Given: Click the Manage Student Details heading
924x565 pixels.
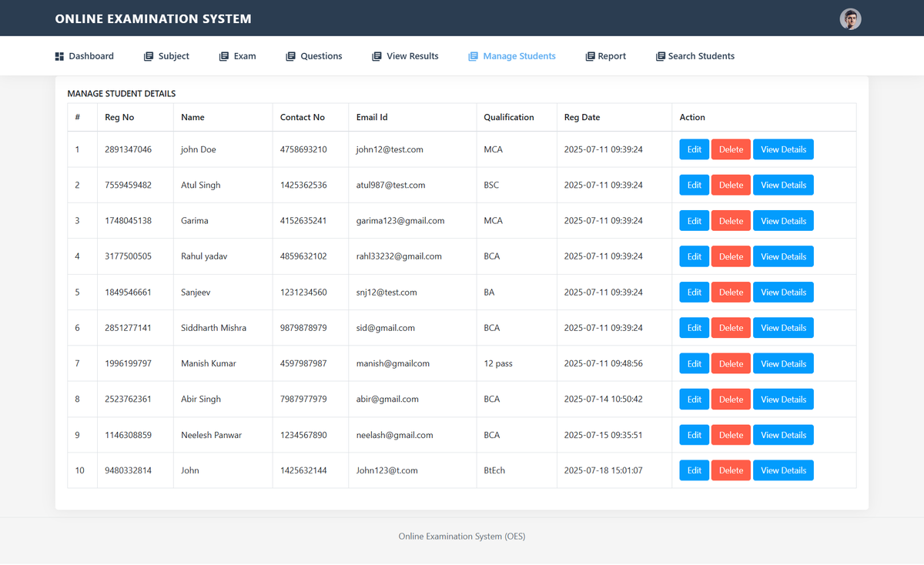Looking at the screenshot, I should 122,94.
